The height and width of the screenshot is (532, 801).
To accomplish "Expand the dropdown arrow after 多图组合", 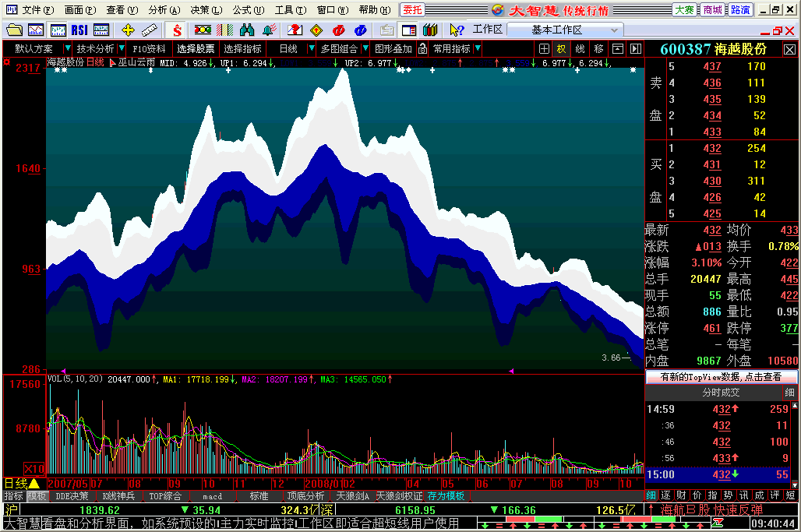I will (365, 48).
